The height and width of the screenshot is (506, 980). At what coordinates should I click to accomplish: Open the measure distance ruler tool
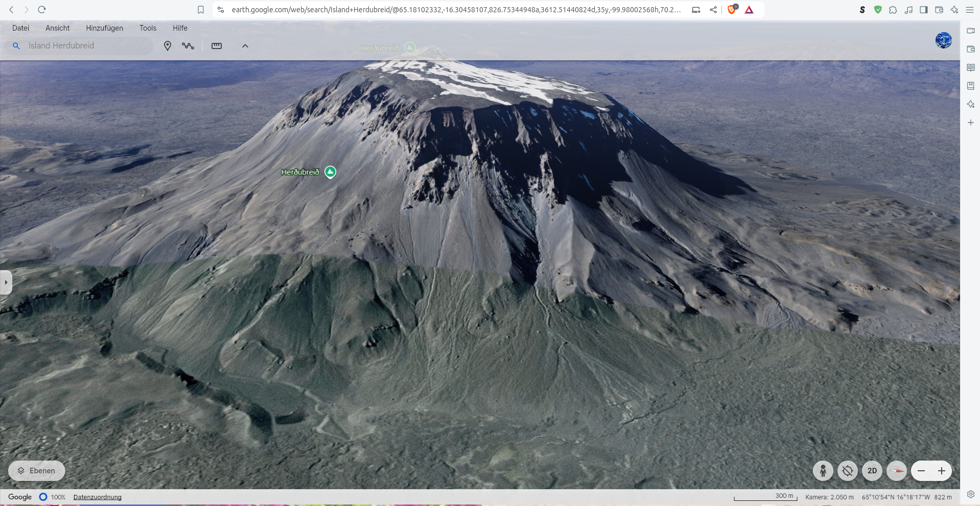click(217, 46)
